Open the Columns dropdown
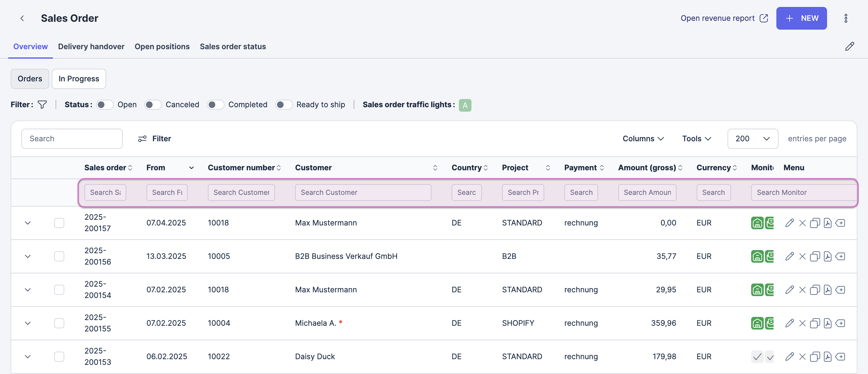Viewport: 868px width, 374px height. coord(643,139)
